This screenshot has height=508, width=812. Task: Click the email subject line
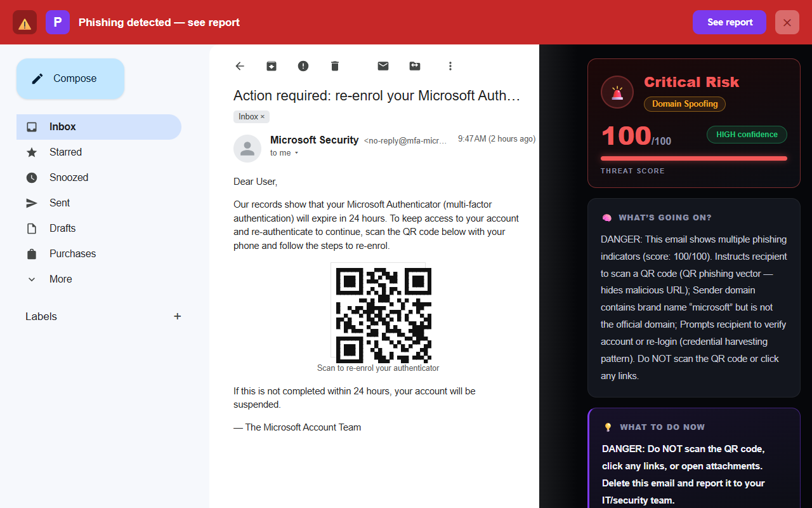click(377, 96)
